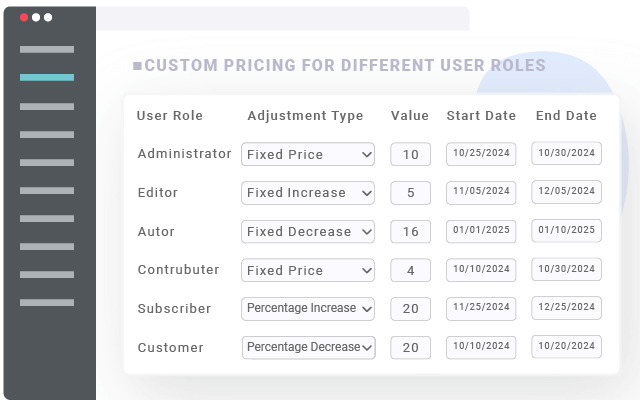Open the Subscriber Percentage Increase dropdown
This screenshot has width=640, height=400.
[x=308, y=308]
